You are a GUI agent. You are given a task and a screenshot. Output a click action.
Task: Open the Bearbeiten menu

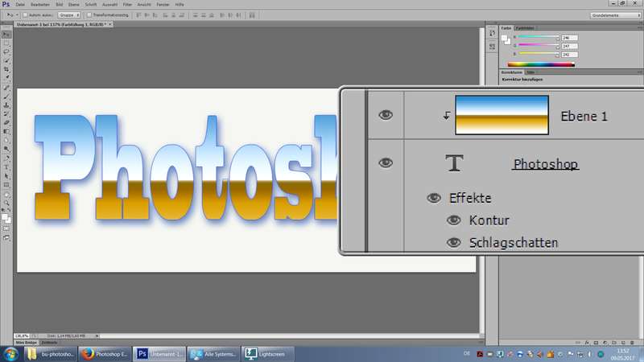[40, 5]
